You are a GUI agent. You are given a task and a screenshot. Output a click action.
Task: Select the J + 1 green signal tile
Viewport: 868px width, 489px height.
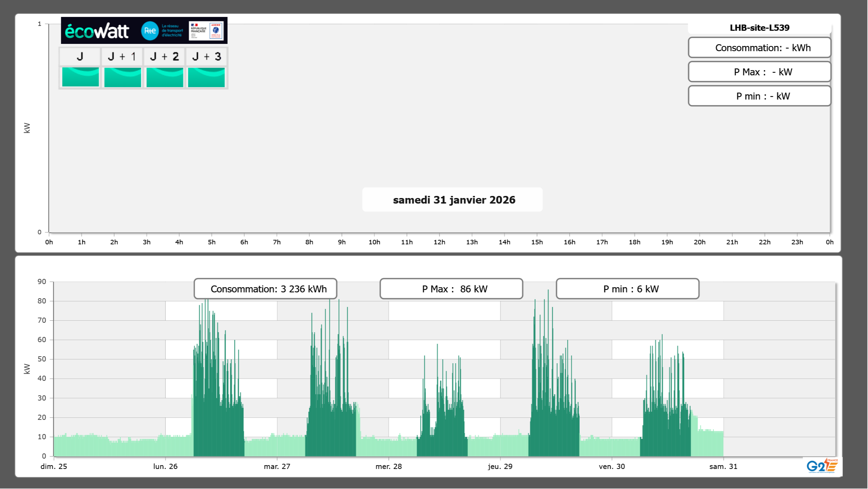[x=122, y=77]
